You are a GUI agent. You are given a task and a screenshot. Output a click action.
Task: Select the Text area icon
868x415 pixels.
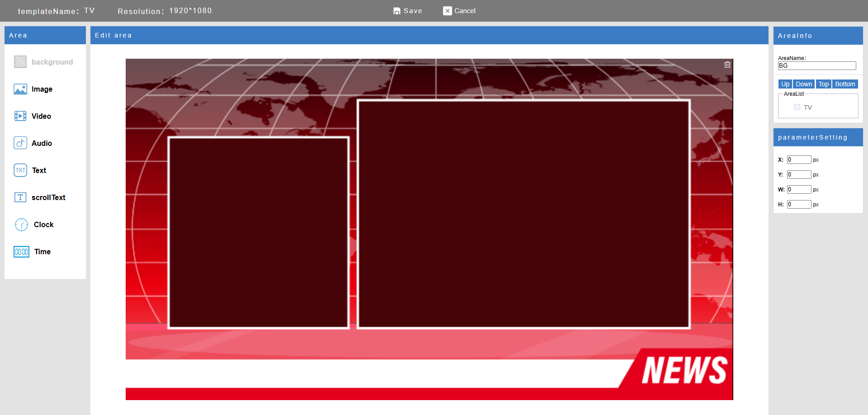20,170
